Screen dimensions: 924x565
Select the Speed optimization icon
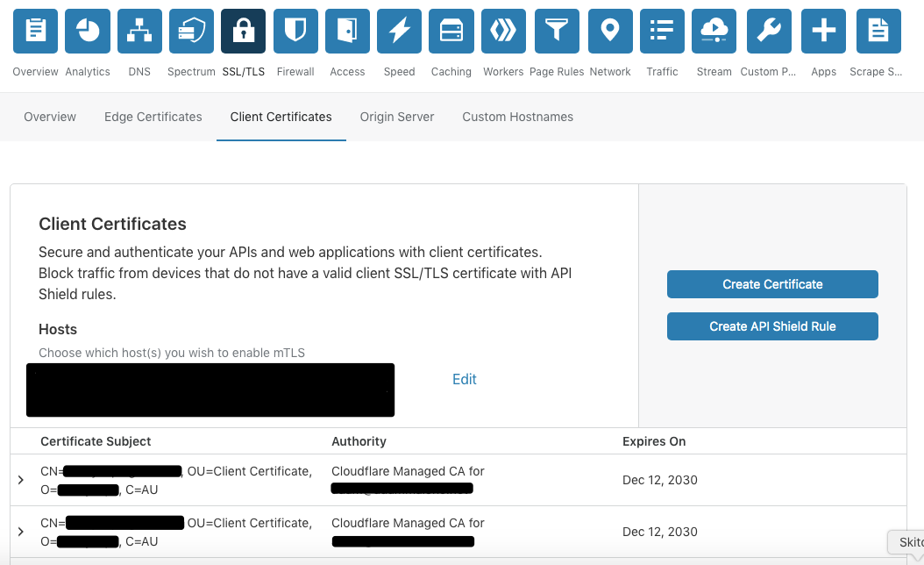398,30
